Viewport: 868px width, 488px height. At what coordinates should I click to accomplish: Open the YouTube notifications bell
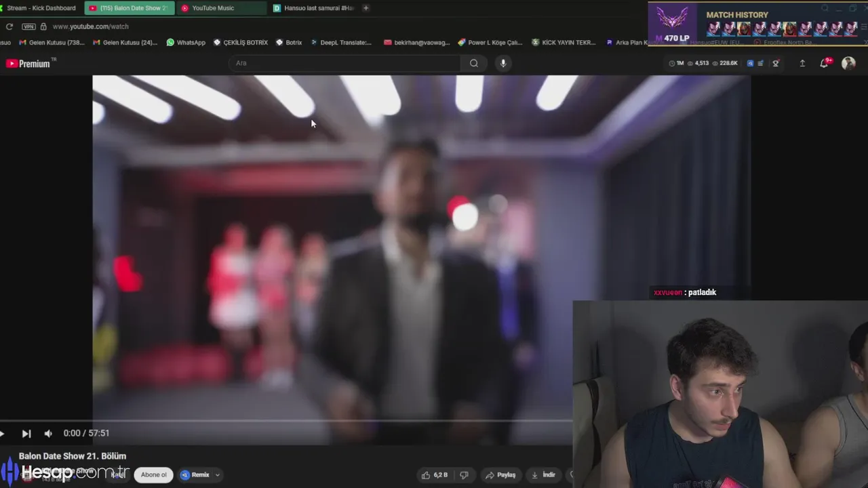(x=824, y=63)
